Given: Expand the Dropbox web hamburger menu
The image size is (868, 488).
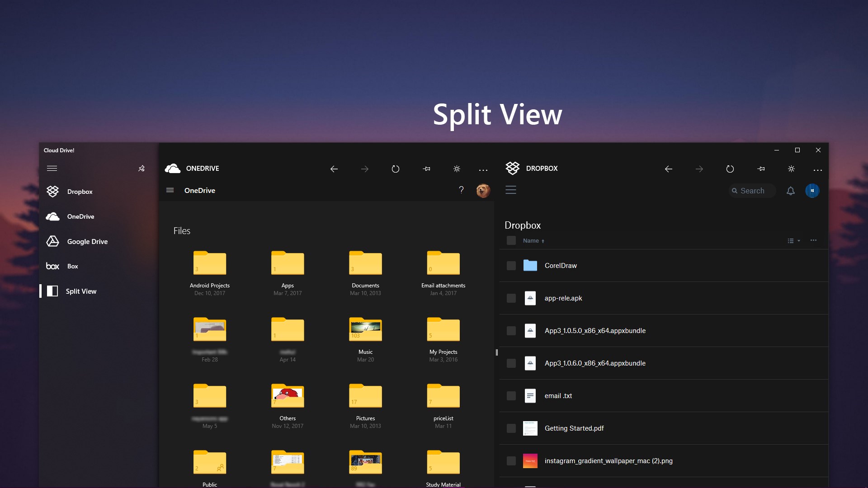Looking at the screenshot, I should tap(510, 190).
